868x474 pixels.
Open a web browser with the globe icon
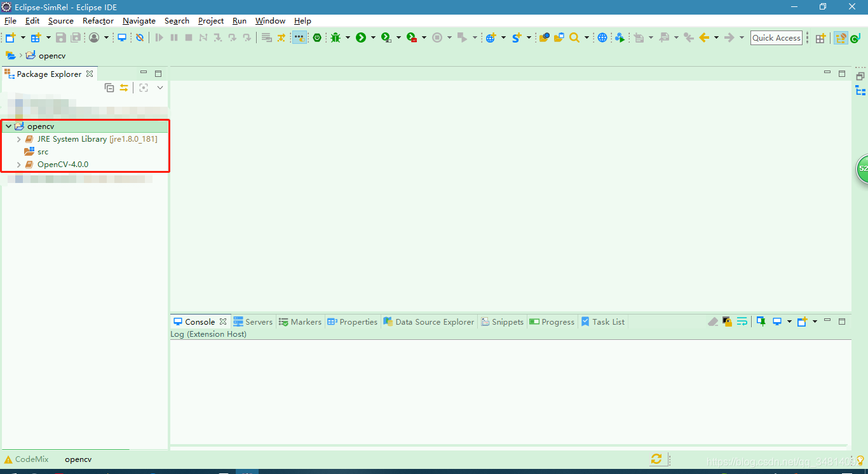point(602,37)
